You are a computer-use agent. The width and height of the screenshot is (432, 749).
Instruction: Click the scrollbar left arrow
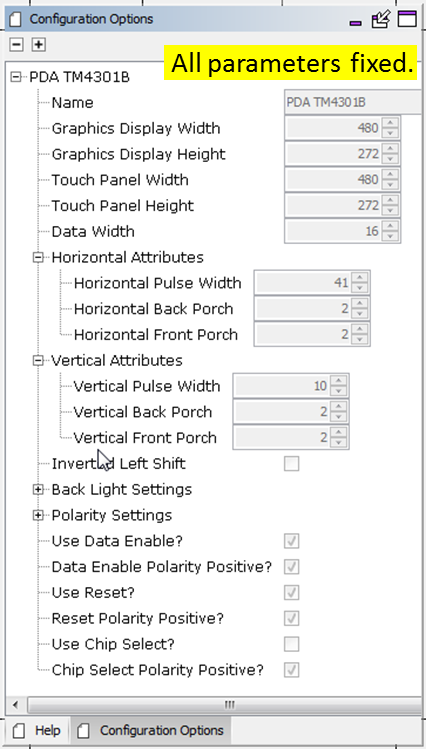15,705
